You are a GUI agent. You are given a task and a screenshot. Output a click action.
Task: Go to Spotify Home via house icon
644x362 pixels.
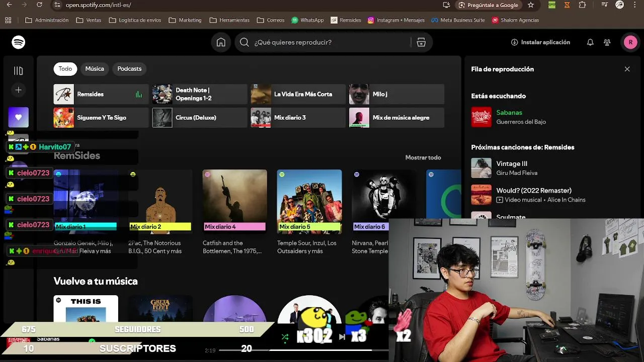pos(221,42)
